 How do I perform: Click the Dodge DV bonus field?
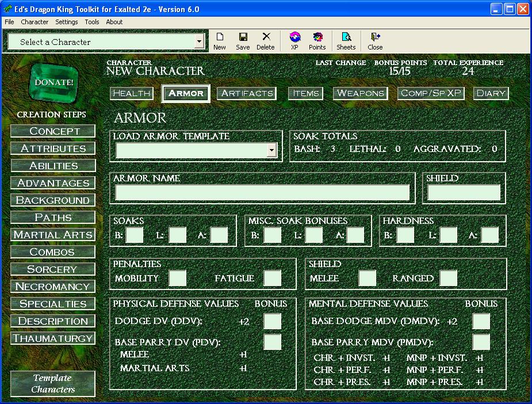click(273, 322)
